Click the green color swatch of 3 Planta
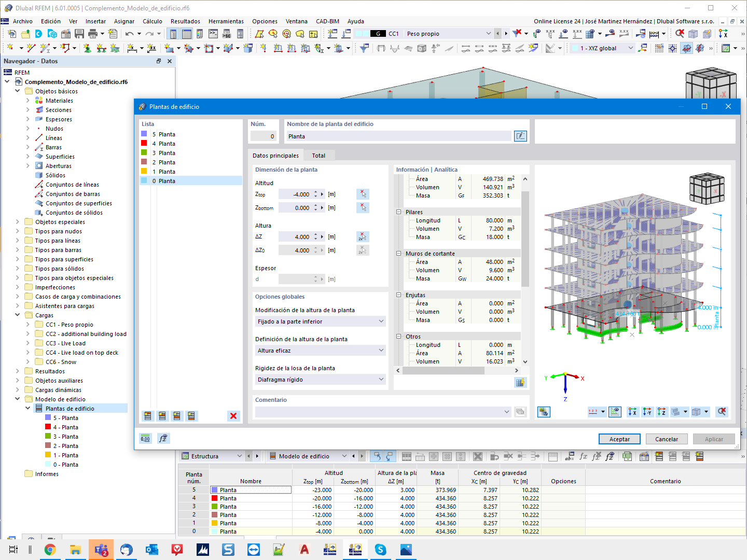 (x=144, y=152)
